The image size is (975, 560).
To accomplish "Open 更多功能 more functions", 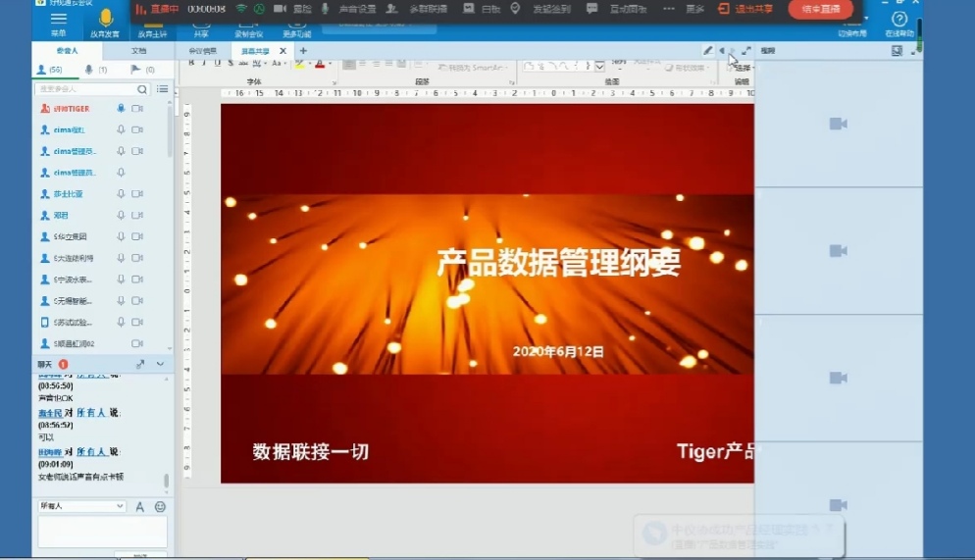I will (x=296, y=29).
